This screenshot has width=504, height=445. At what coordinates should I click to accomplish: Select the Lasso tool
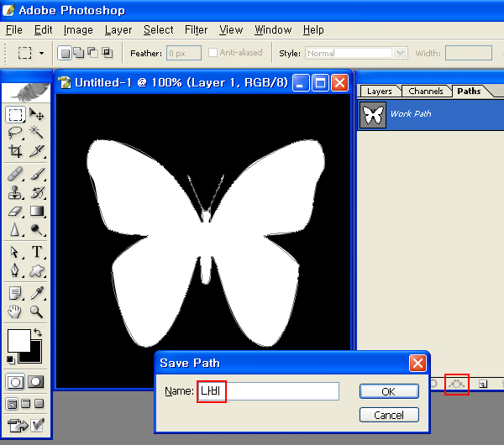coord(15,133)
